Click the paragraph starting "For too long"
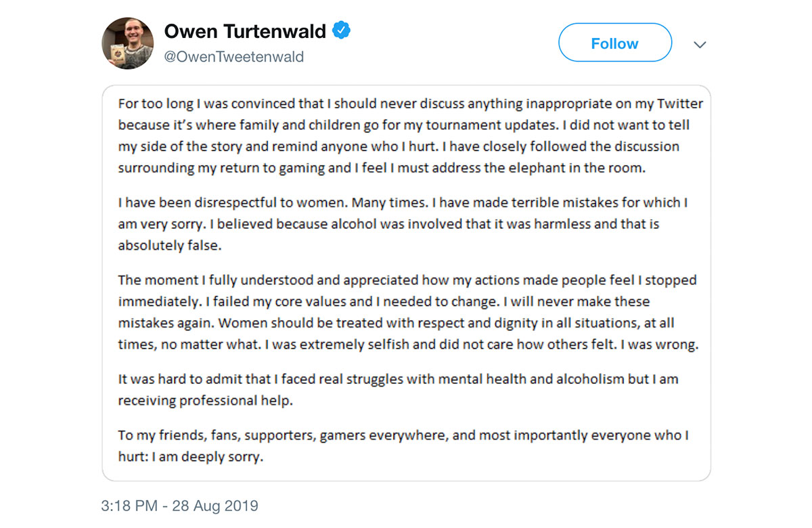Image resolution: width=812 pixels, height=528 pixels. coord(411,136)
